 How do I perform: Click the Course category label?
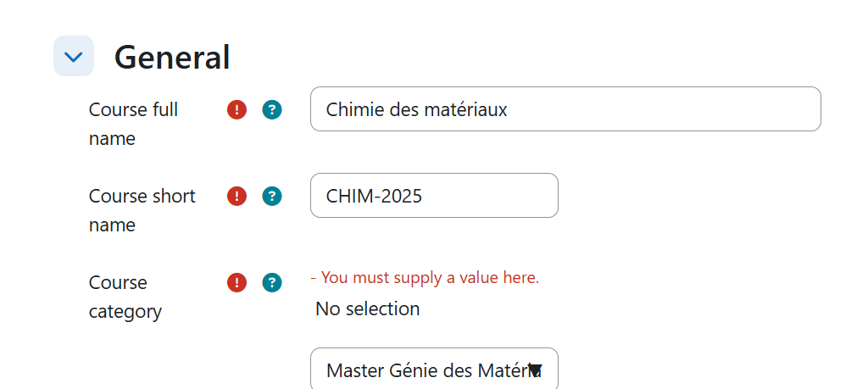pos(125,297)
